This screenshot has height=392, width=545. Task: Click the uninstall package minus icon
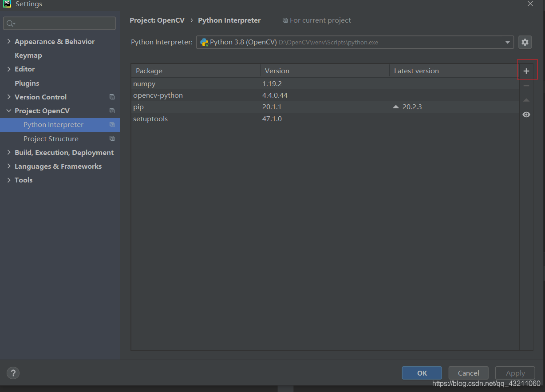(x=526, y=86)
